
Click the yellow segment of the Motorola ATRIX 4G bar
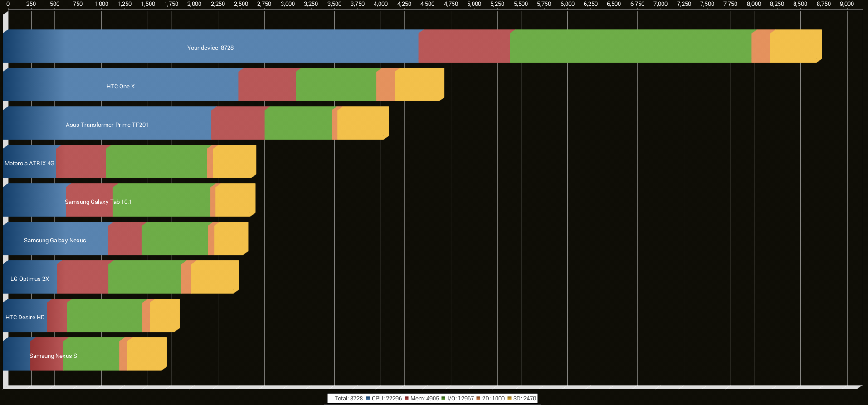coord(234,162)
